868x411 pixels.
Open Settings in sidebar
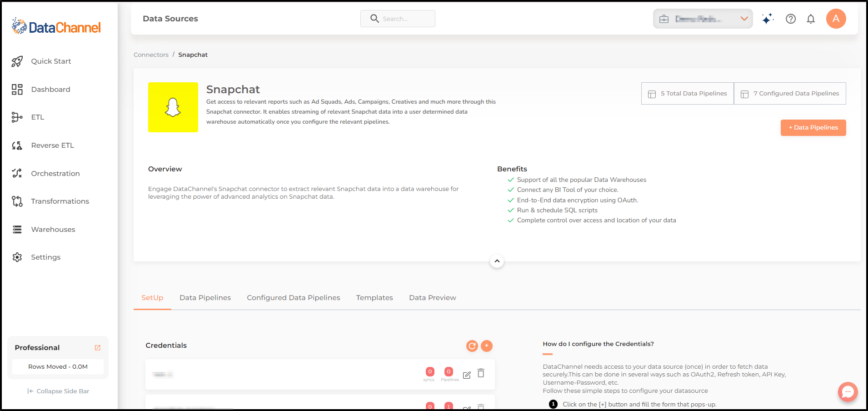[45, 257]
